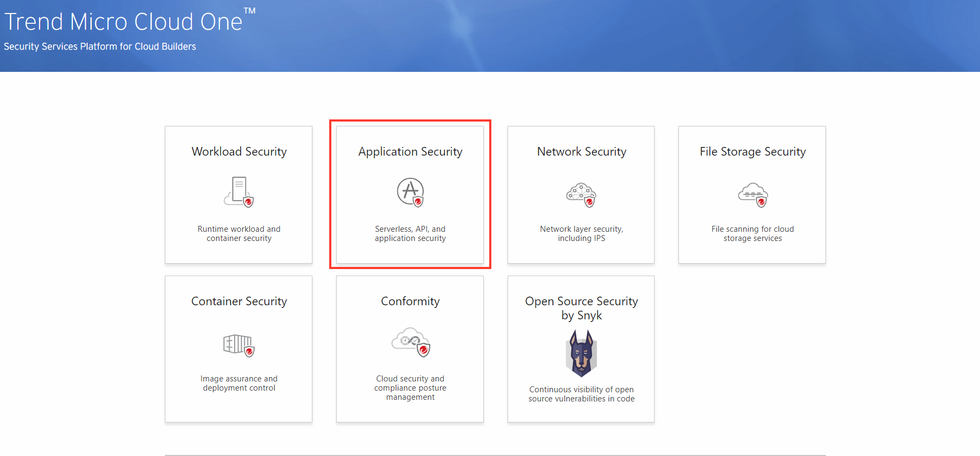Open the Application Security title

[x=410, y=152]
